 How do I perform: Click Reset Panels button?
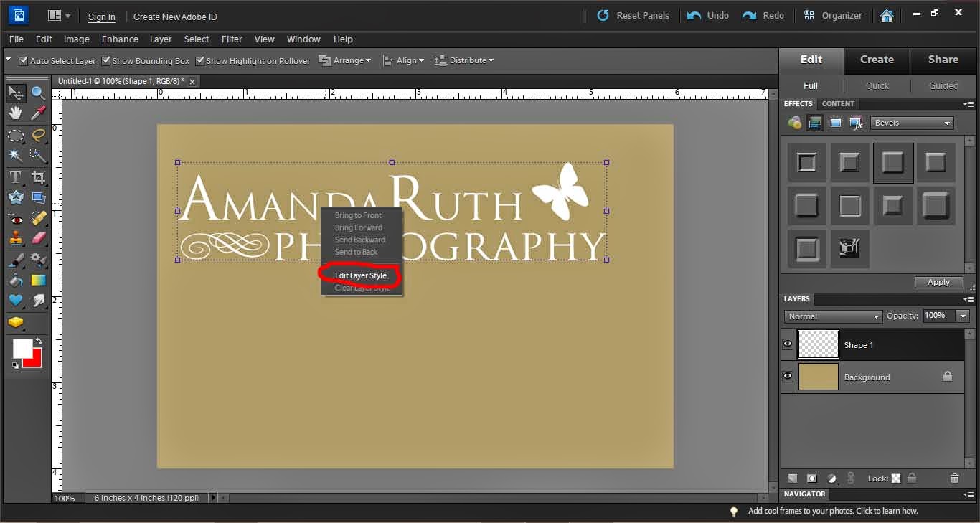coord(633,15)
